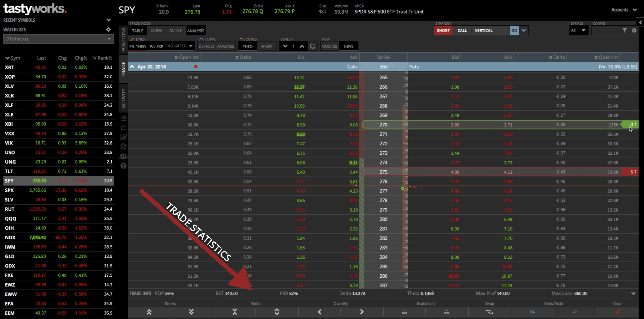The width and height of the screenshot is (644, 319).
Task: Shift strikes down with double-chevron icon
Action: coord(191,312)
